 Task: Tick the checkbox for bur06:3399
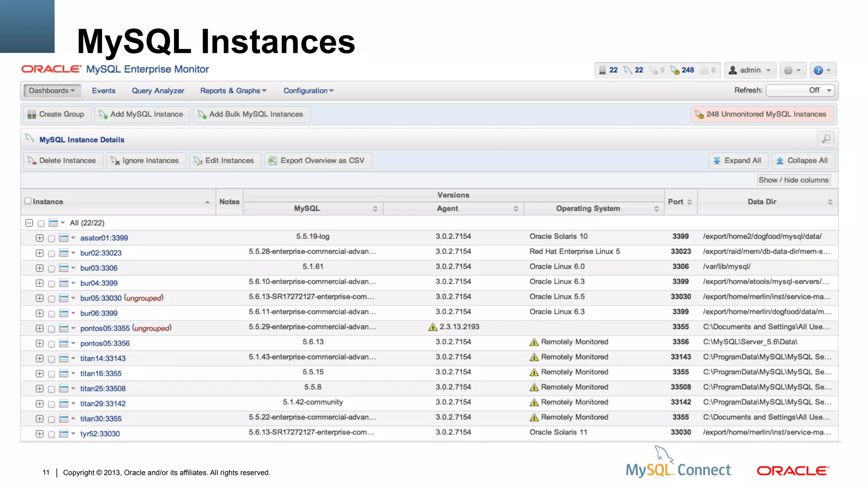pyautogui.click(x=51, y=314)
